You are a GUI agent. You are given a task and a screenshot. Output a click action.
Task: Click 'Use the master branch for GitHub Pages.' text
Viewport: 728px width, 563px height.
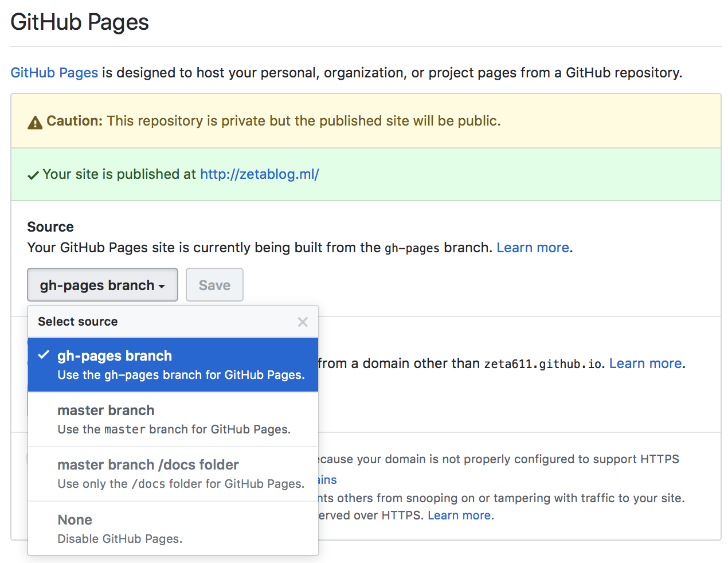click(174, 429)
